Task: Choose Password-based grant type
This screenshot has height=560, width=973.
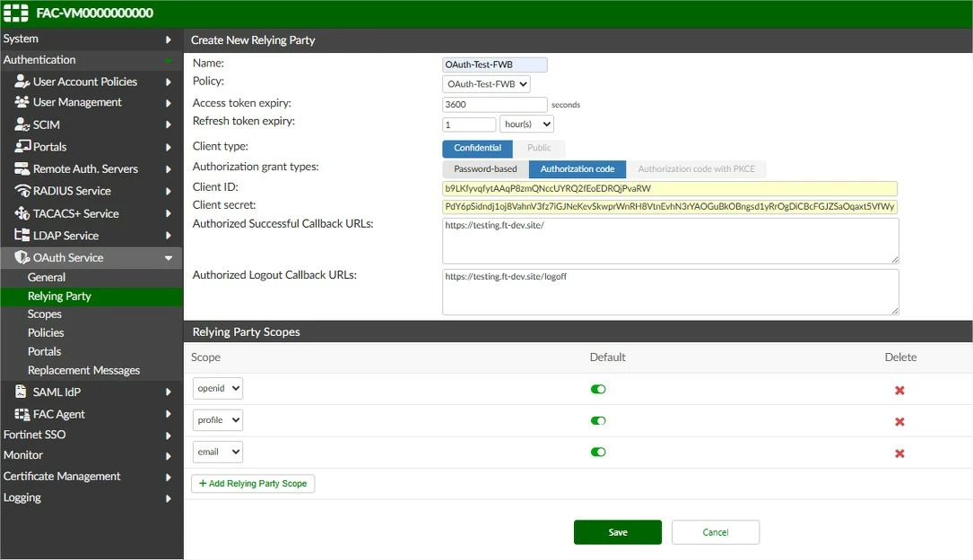Action: coord(485,168)
